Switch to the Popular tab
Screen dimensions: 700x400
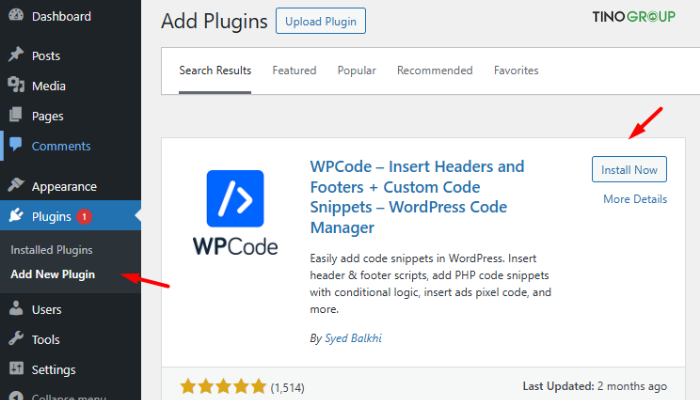pos(357,71)
